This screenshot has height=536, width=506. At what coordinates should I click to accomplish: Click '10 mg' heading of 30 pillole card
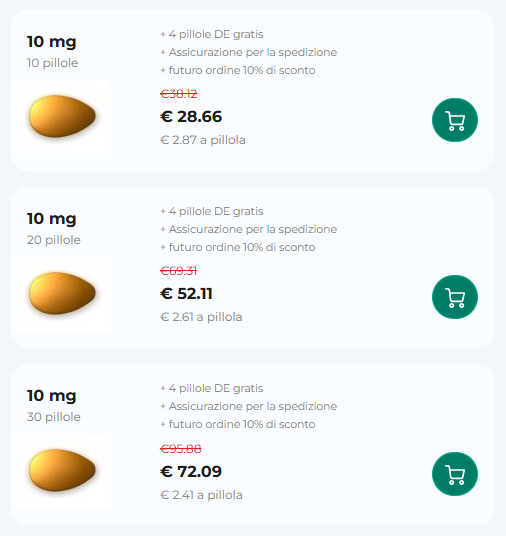[52, 396]
